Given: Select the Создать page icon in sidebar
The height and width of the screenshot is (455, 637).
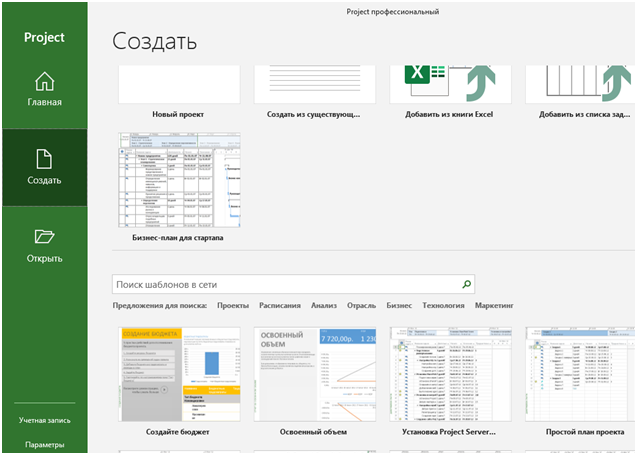Looking at the screenshot, I should (x=44, y=158).
